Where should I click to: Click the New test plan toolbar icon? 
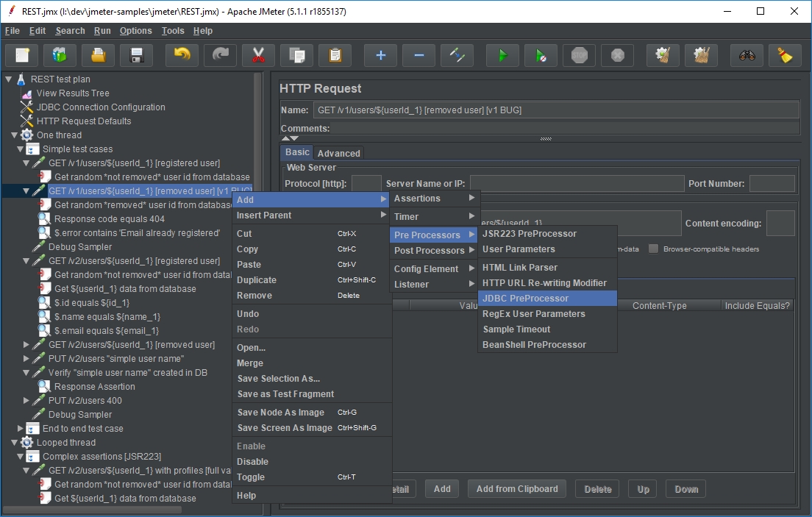point(22,55)
